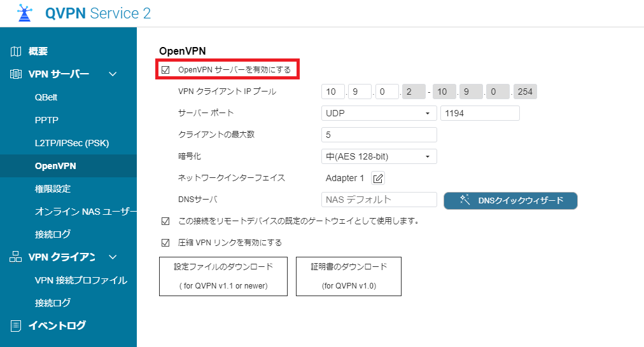Toggle default gateway for remote devices checkbox

pos(165,222)
